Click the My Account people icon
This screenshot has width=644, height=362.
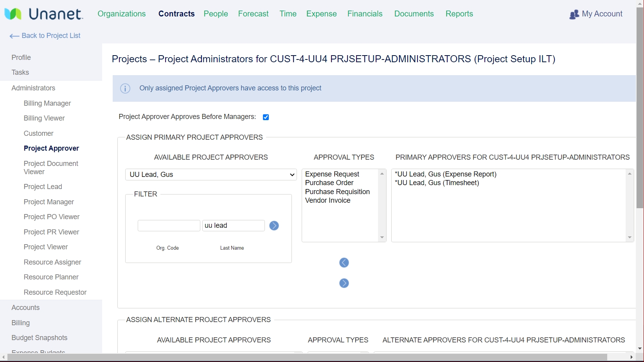click(574, 14)
